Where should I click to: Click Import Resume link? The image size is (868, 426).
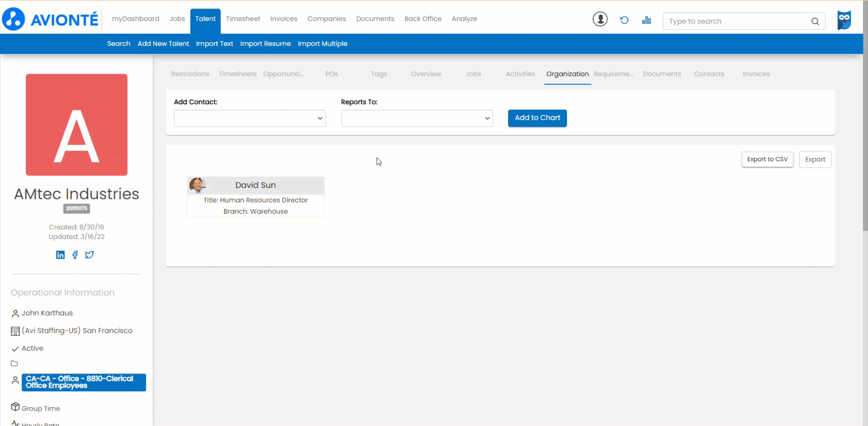pos(265,44)
